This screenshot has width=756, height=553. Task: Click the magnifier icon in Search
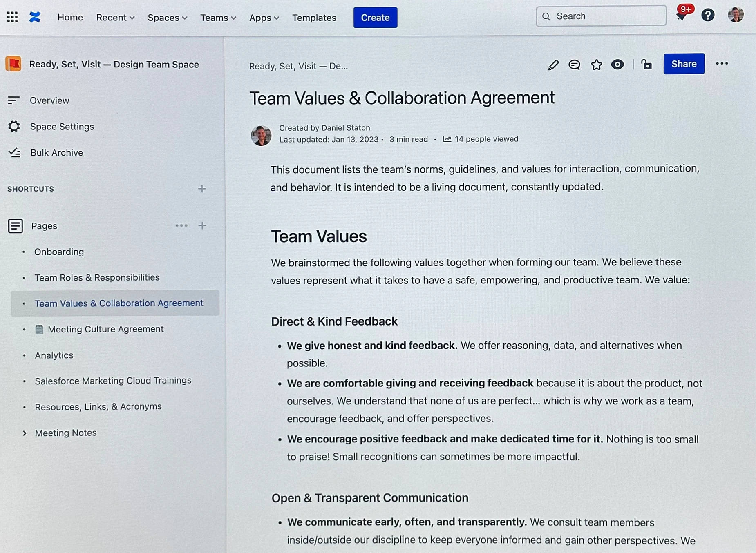546,16
